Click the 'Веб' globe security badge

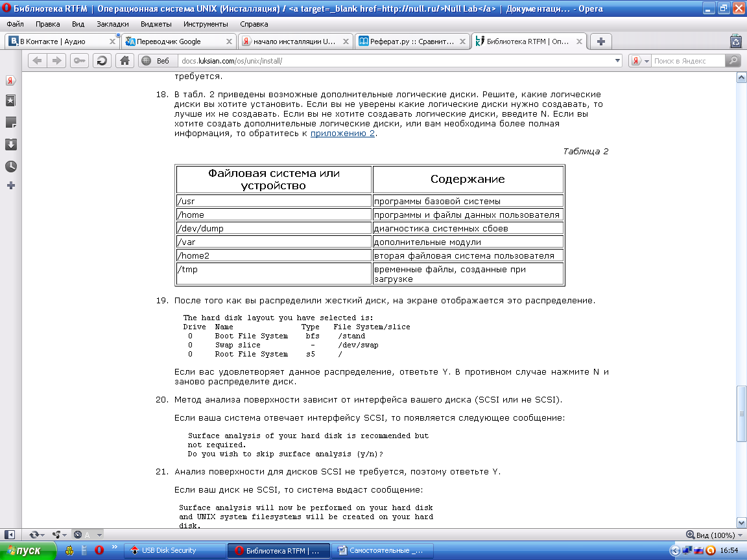point(156,60)
